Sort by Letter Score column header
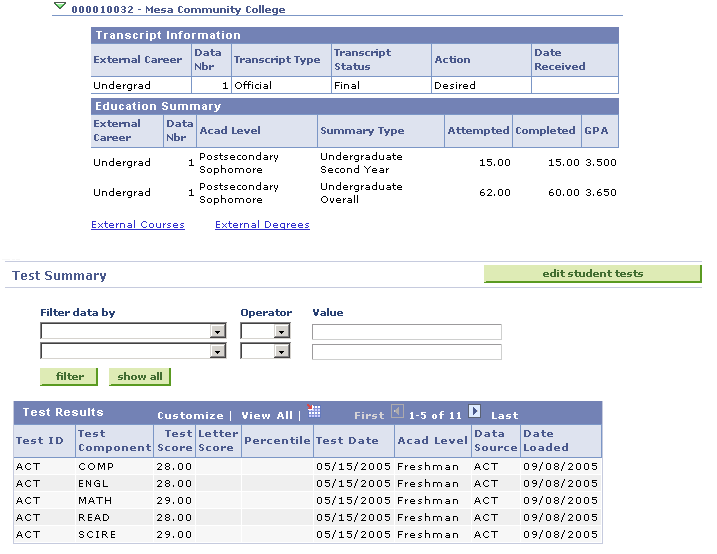The height and width of the screenshot is (554, 717). tap(218, 441)
